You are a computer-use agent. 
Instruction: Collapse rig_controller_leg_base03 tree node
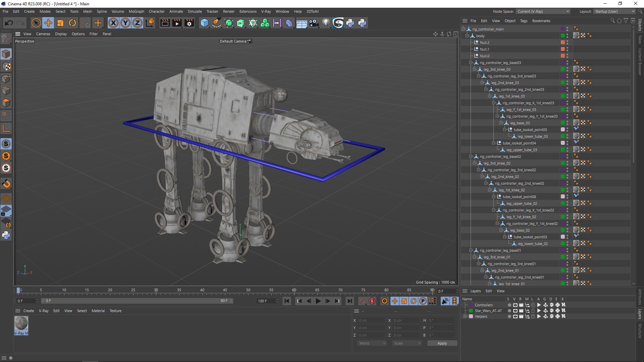tap(471, 63)
